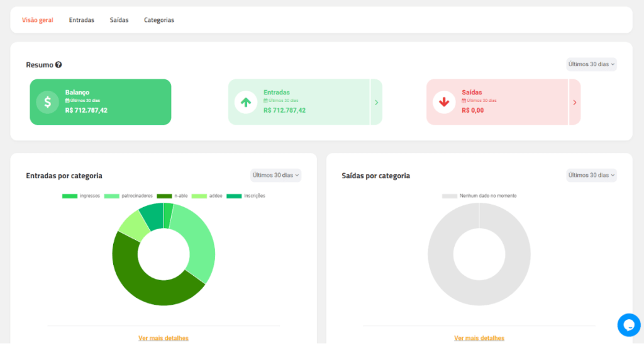Click the dollar sign icon in Balanço card

pyautogui.click(x=47, y=102)
